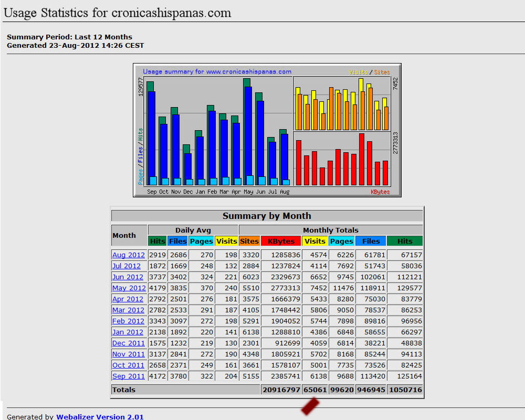Open the Aug 2012 monthly report link
525x420 pixels.
click(x=128, y=255)
